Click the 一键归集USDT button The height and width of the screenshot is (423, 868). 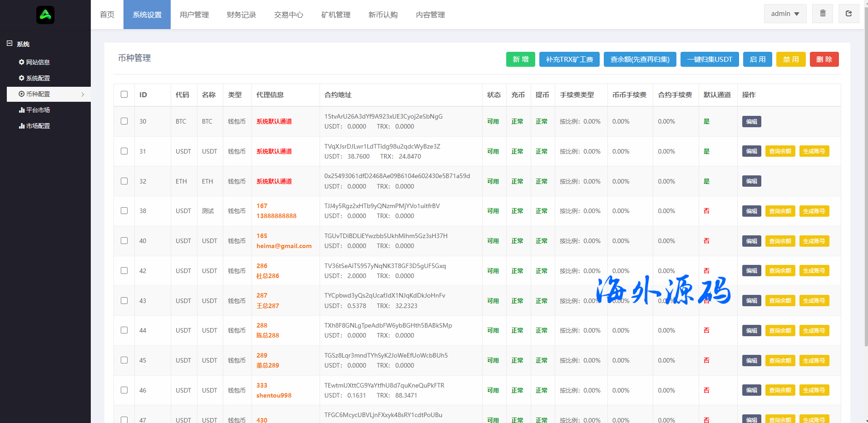click(x=709, y=60)
